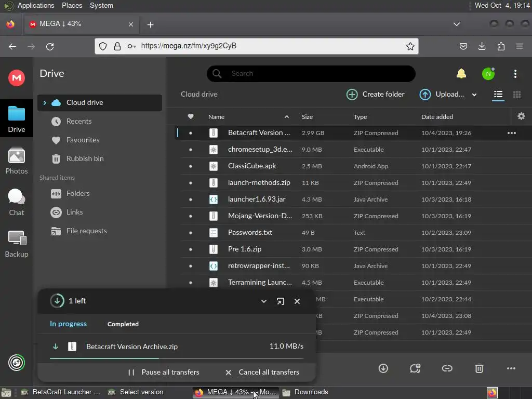Viewport: 532px width, 399px height.
Task: Open shared Folders
Action: click(x=78, y=193)
